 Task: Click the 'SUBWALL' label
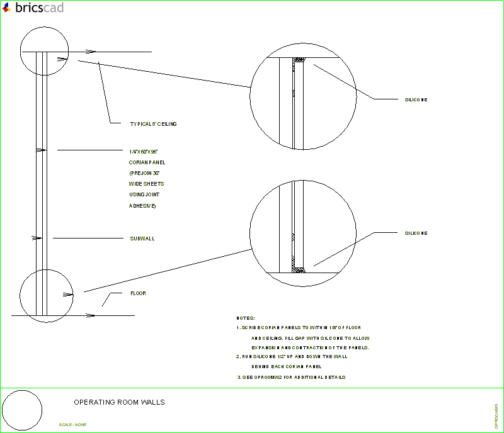click(x=142, y=239)
